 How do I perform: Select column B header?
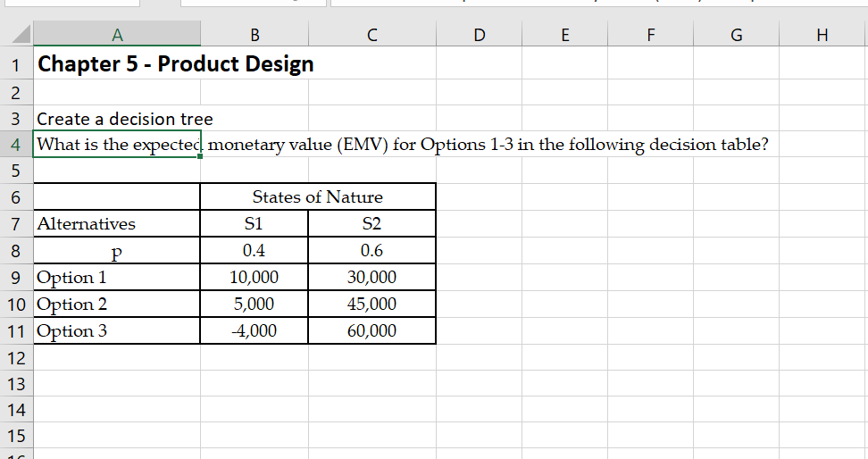pyautogui.click(x=255, y=35)
